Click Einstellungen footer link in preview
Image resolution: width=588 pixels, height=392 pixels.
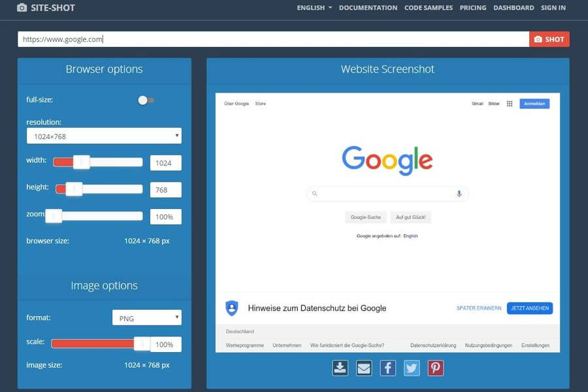[x=535, y=345]
